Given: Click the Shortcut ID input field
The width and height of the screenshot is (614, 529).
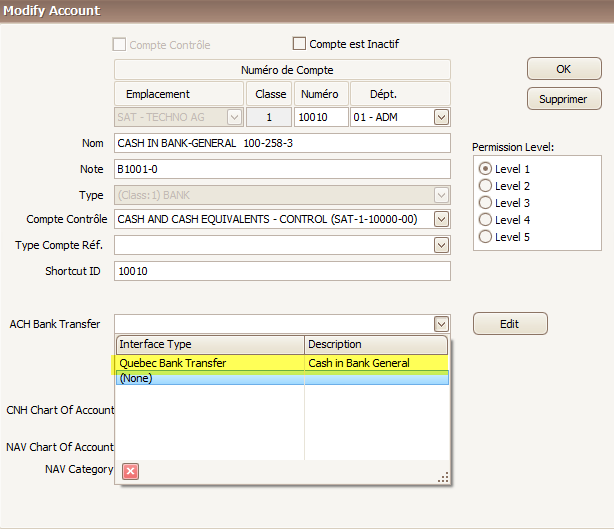Looking at the screenshot, I should 282,271.
